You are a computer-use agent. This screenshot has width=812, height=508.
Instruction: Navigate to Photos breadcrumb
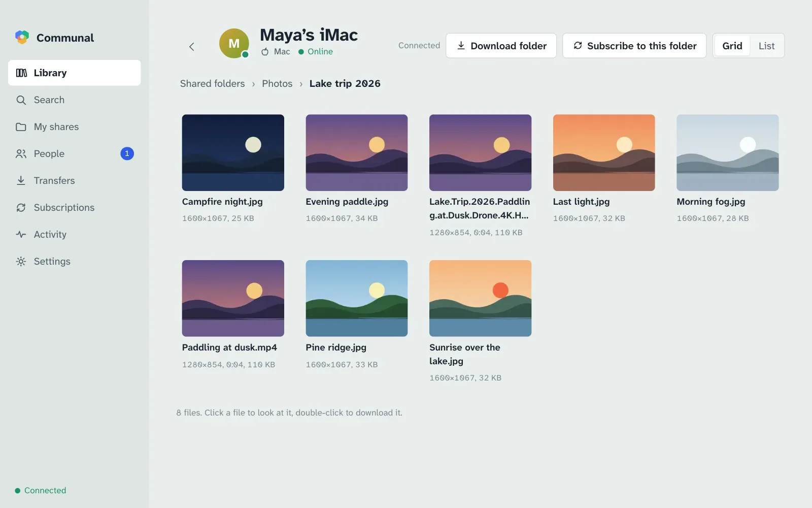pyautogui.click(x=277, y=83)
